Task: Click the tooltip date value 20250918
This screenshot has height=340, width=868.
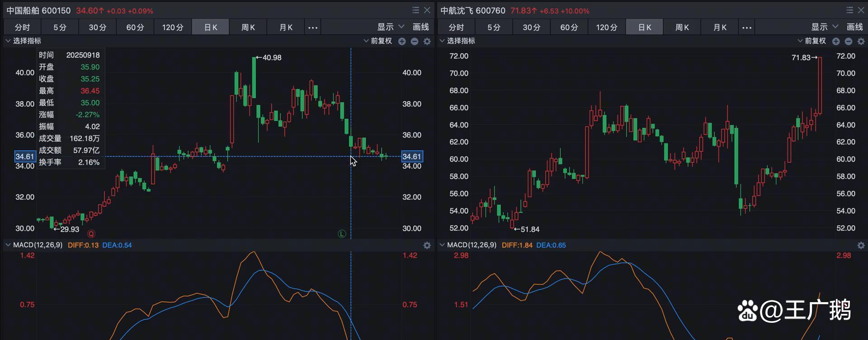Action: click(x=83, y=55)
